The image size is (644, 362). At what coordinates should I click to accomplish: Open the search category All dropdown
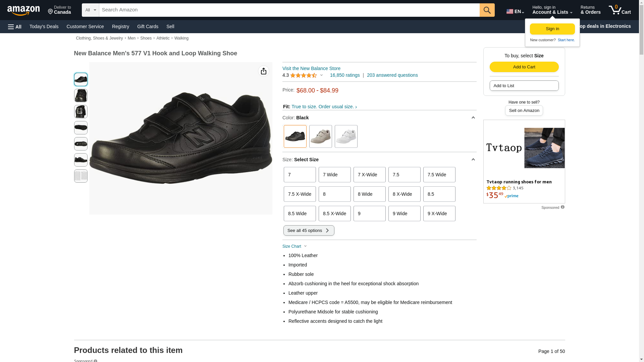coord(90,10)
